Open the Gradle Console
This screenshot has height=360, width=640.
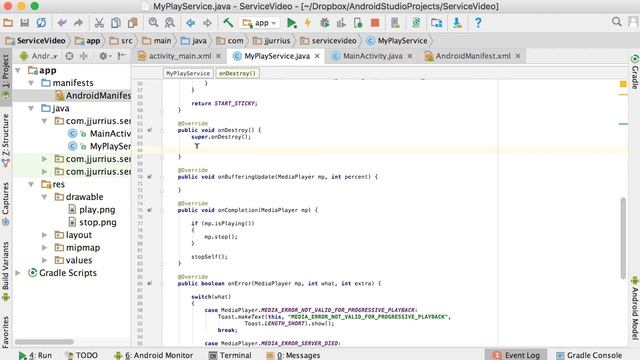click(589, 355)
